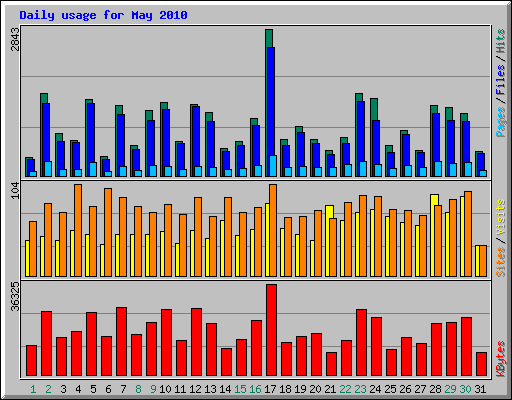Click the red KBytes bar for day 23
Viewport: 512px width, 400px height.
pos(361,343)
